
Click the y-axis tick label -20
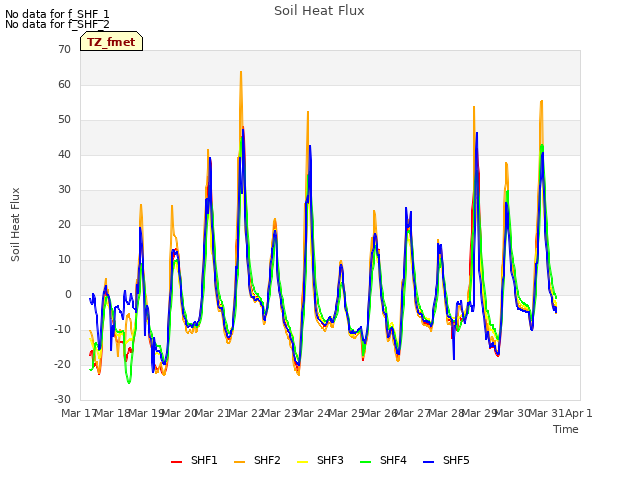pyautogui.click(x=62, y=364)
